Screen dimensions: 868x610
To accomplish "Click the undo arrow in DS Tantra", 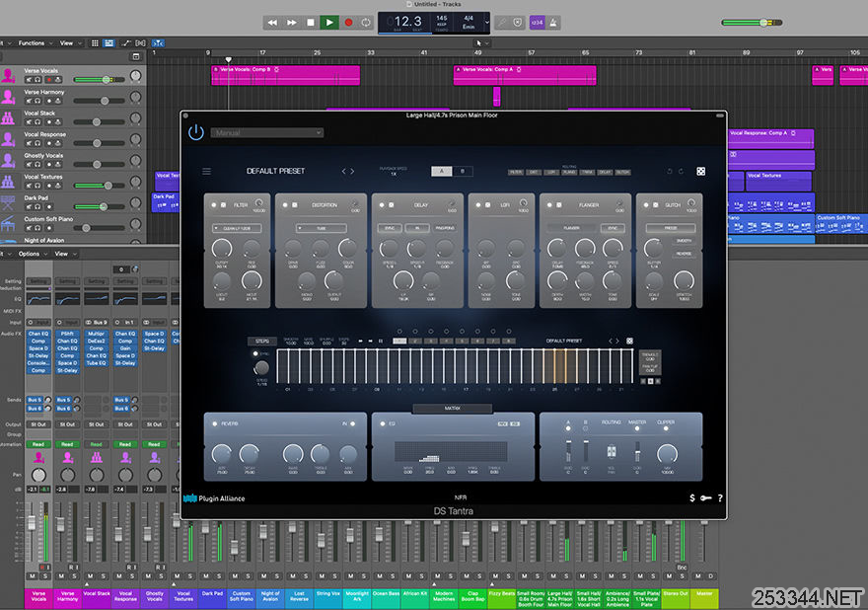I will (670, 171).
